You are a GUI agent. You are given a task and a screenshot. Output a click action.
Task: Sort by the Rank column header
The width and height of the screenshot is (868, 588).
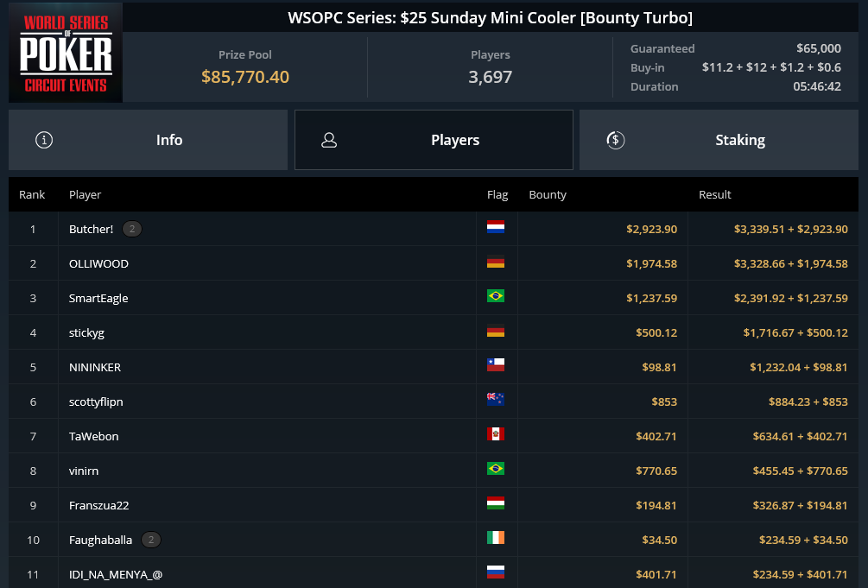coord(32,194)
